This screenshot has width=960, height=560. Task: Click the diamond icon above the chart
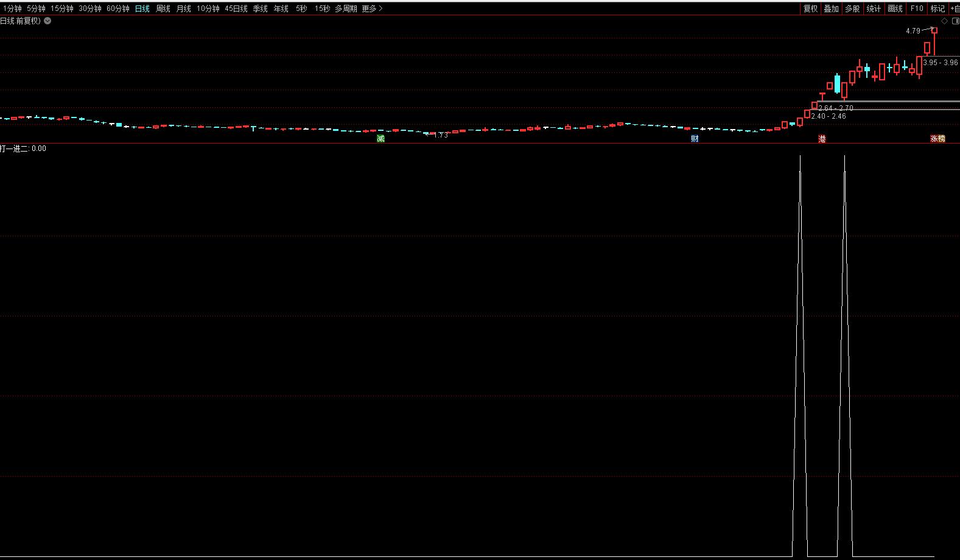[945, 21]
